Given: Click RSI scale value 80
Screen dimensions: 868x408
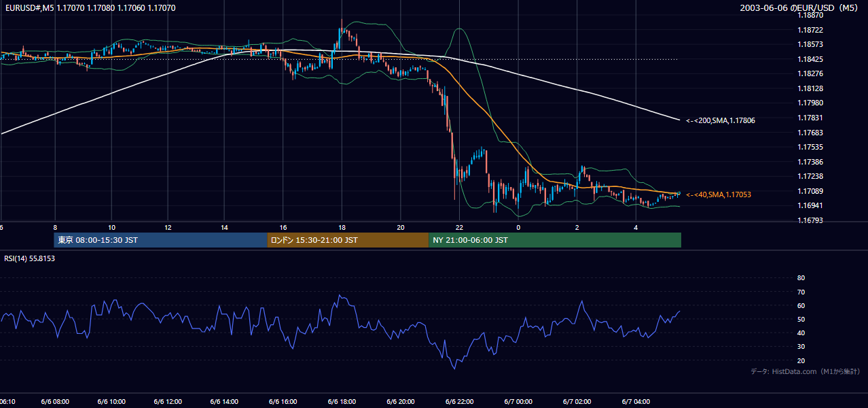Looking at the screenshot, I should pyautogui.click(x=801, y=278).
